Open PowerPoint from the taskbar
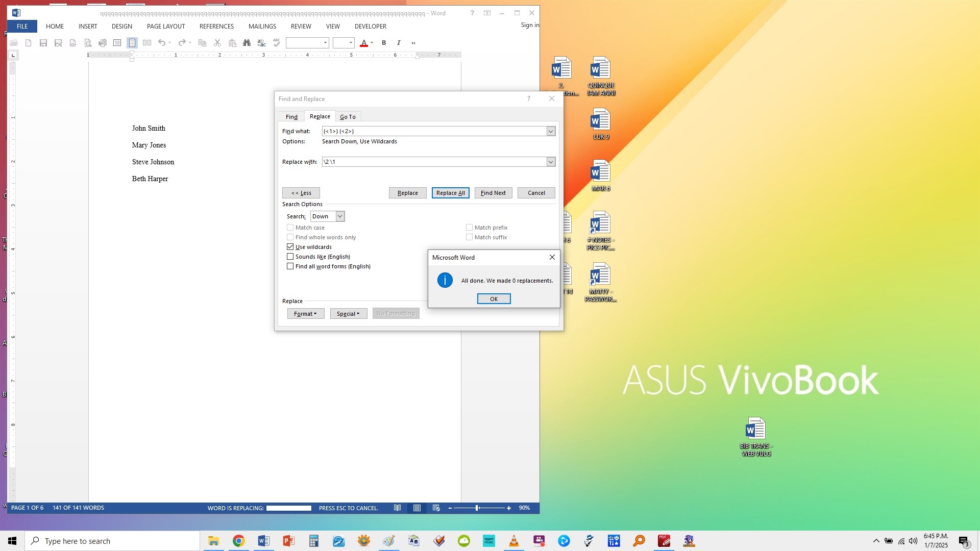The width and height of the screenshot is (980, 551). click(288, 541)
